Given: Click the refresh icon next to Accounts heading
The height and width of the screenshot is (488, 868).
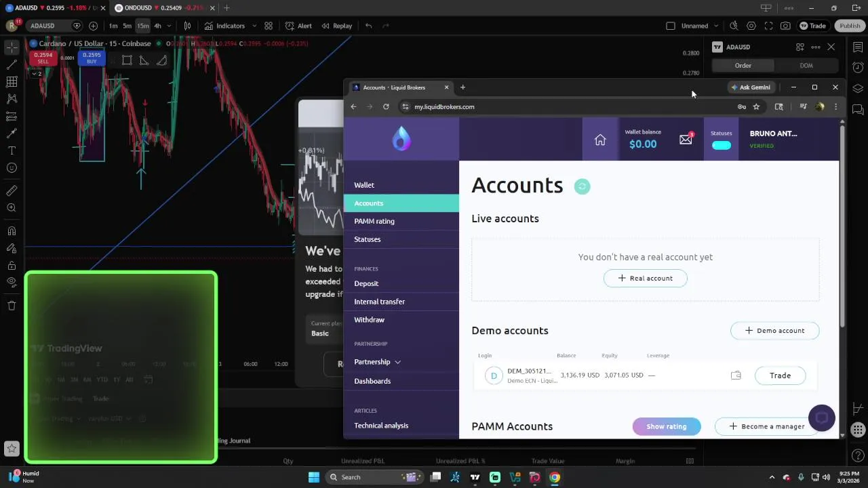Looking at the screenshot, I should [582, 186].
